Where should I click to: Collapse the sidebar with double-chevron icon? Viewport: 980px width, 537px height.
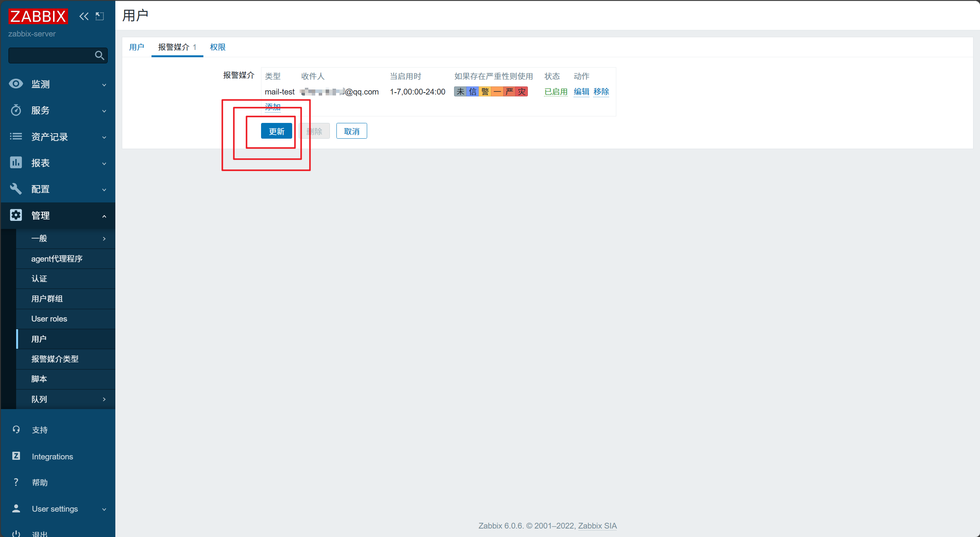click(84, 16)
